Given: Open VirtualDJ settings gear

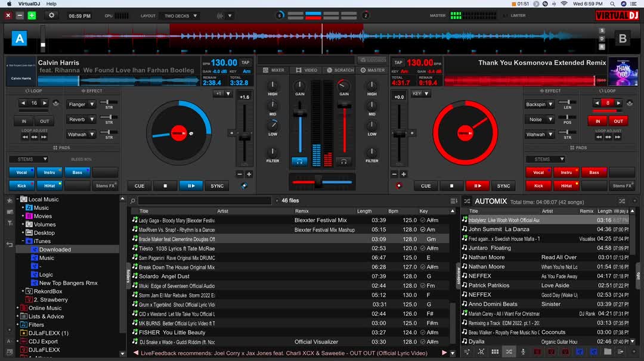Looking at the screenshot, I should tap(51, 15).
